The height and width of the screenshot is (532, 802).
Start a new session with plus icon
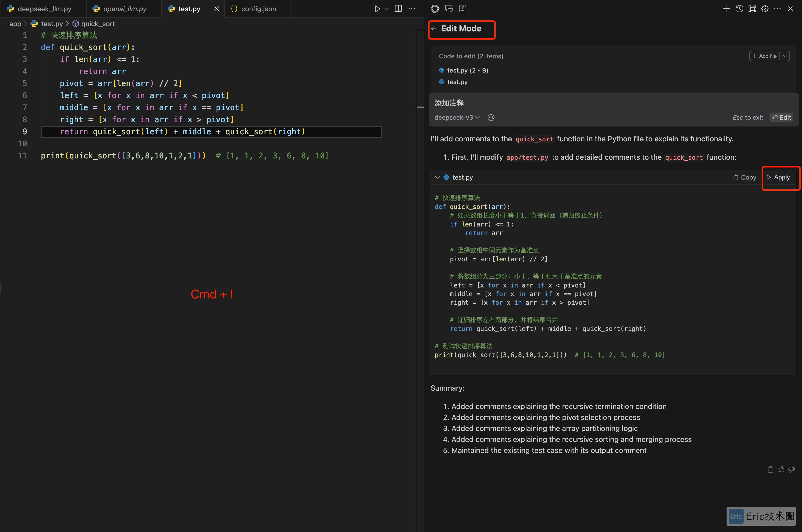[x=726, y=9]
